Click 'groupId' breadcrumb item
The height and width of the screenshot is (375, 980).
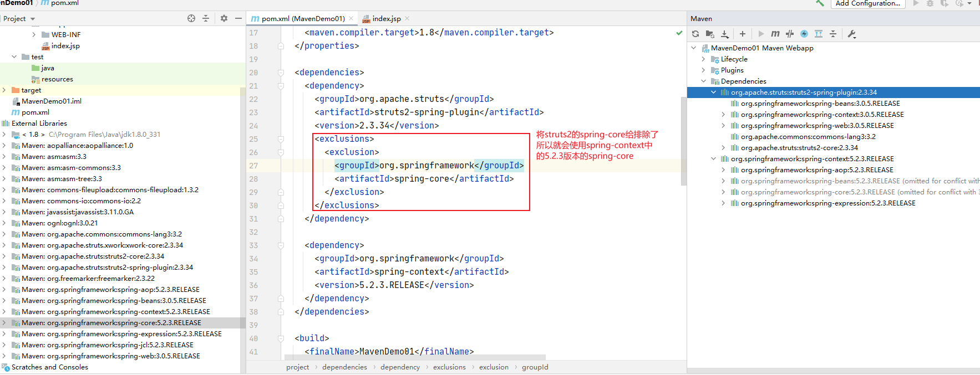[535, 367]
